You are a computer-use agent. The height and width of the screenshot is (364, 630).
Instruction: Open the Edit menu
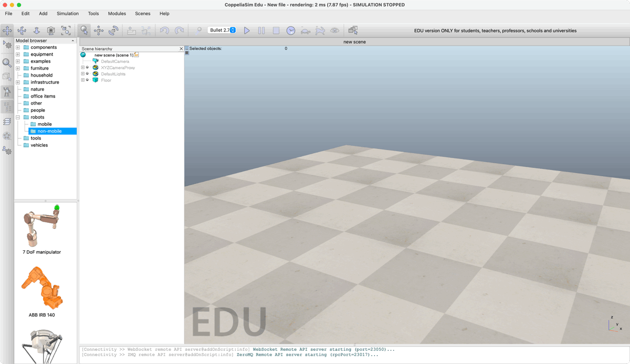point(25,14)
